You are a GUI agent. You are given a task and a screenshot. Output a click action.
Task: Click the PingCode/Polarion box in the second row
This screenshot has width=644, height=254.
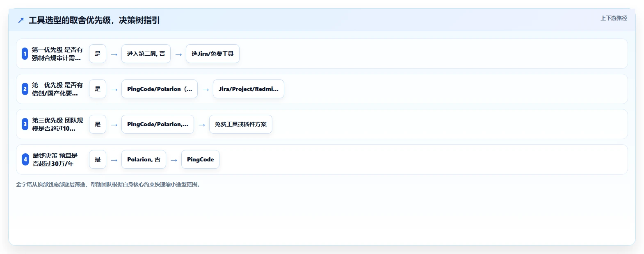160,89
